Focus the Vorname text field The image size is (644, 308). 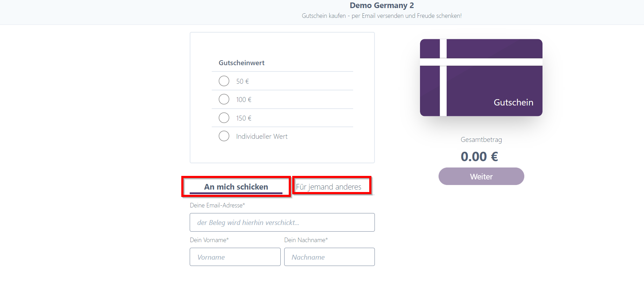235,257
